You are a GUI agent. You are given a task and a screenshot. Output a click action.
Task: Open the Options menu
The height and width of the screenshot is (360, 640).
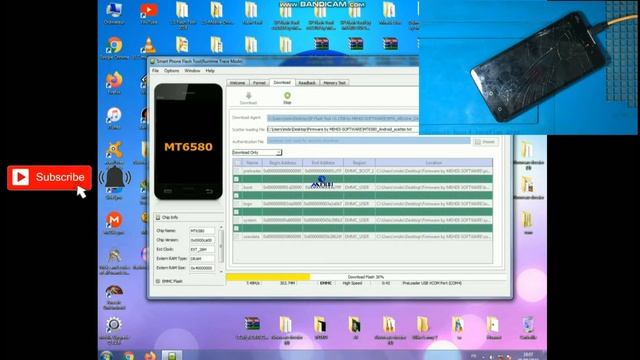171,71
